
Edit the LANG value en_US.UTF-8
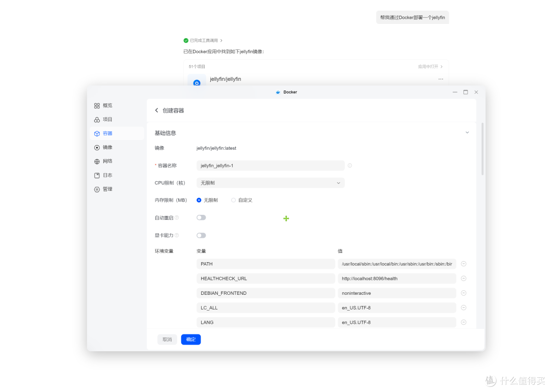coord(397,323)
